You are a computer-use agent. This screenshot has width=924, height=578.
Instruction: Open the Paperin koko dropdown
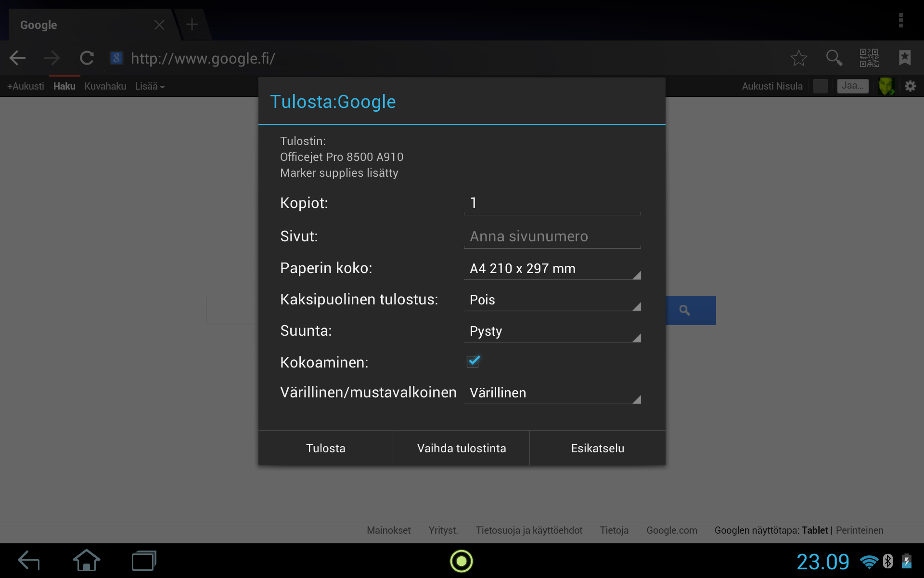tap(552, 269)
